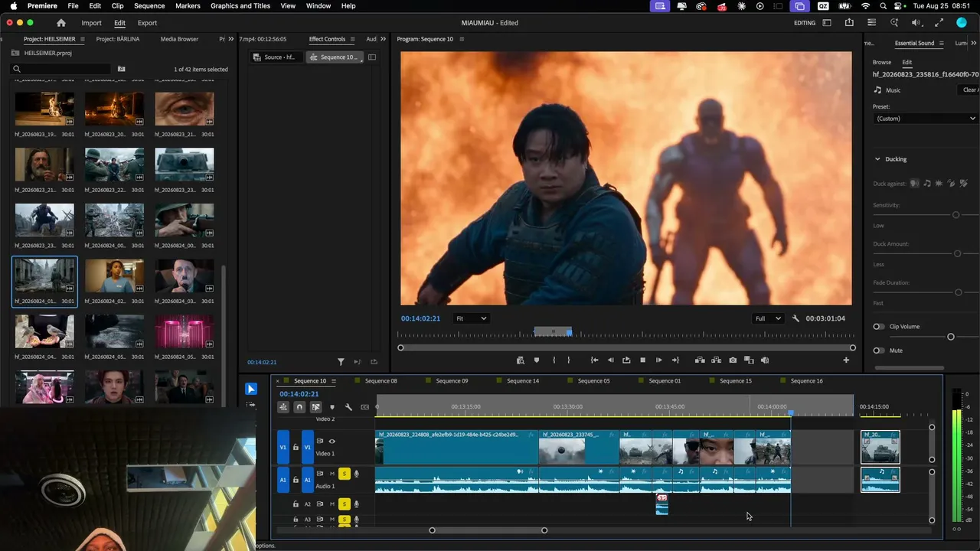Add a marker in the timeline
The height and width of the screenshot is (551, 980).
(332, 407)
